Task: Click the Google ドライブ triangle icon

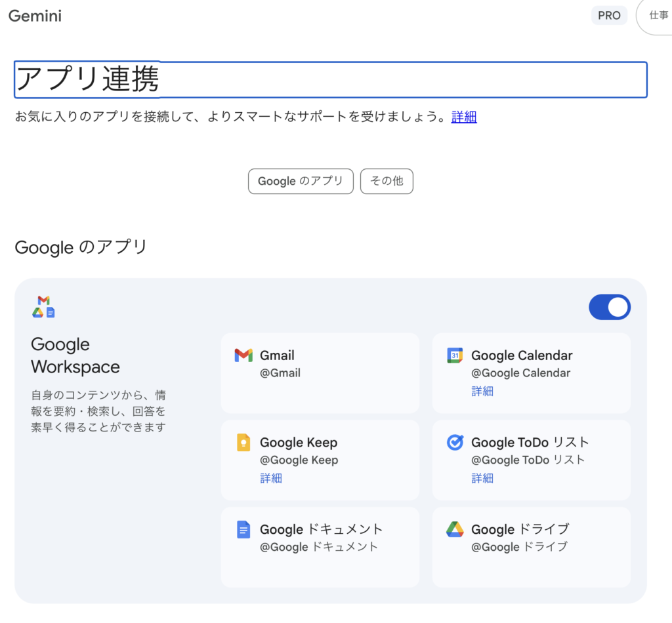Action: click(x=455, y=529)
